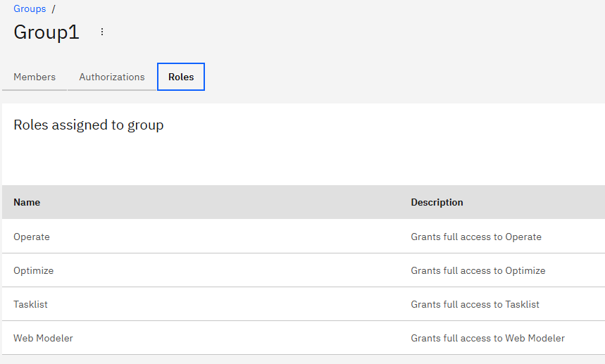Click the Group1 page title

(x=46, y=32)
